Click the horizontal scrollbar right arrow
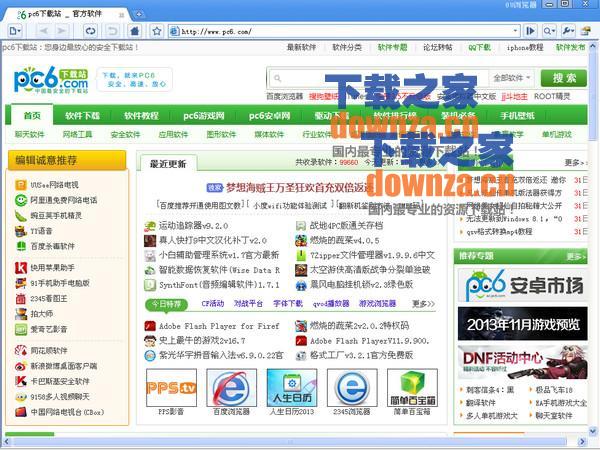 [582, 442]
